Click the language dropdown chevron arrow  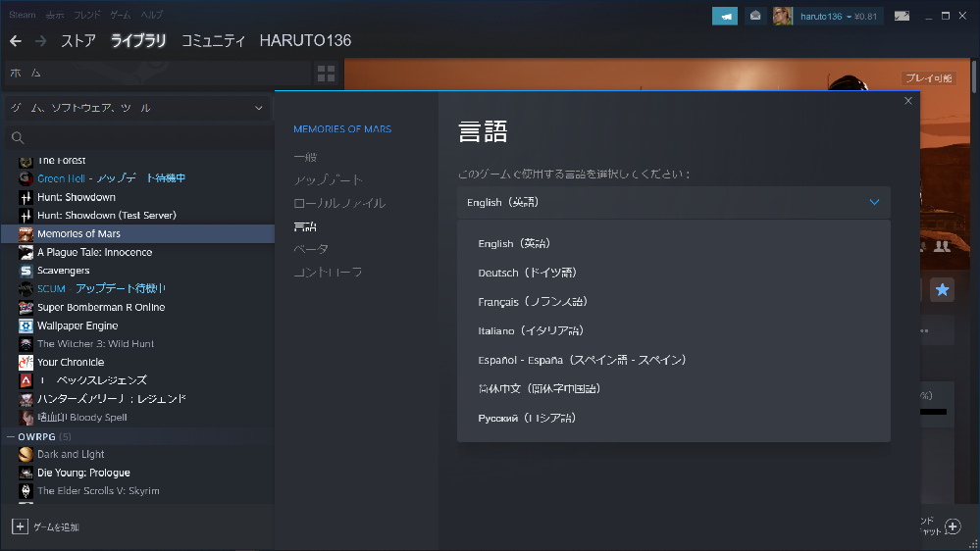tap(874, 202)
